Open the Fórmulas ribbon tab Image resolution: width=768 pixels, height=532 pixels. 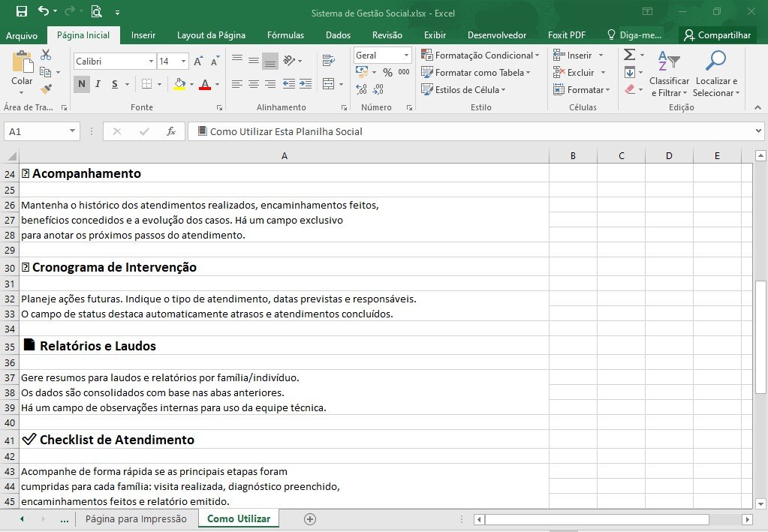[x=285, y=35]
